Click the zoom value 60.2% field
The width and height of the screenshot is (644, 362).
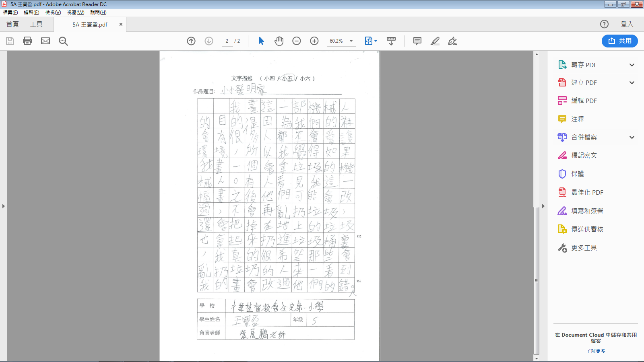(x=336, y=41)
